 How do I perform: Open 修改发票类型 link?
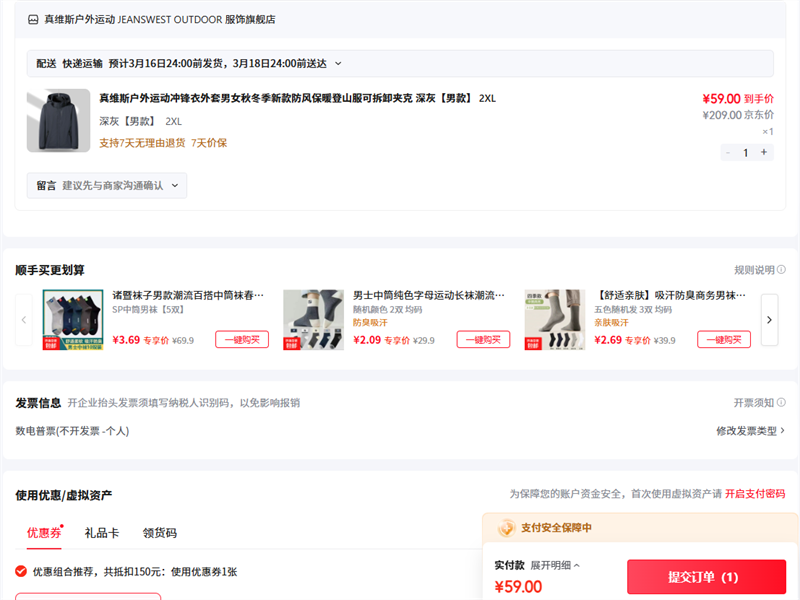750,431
